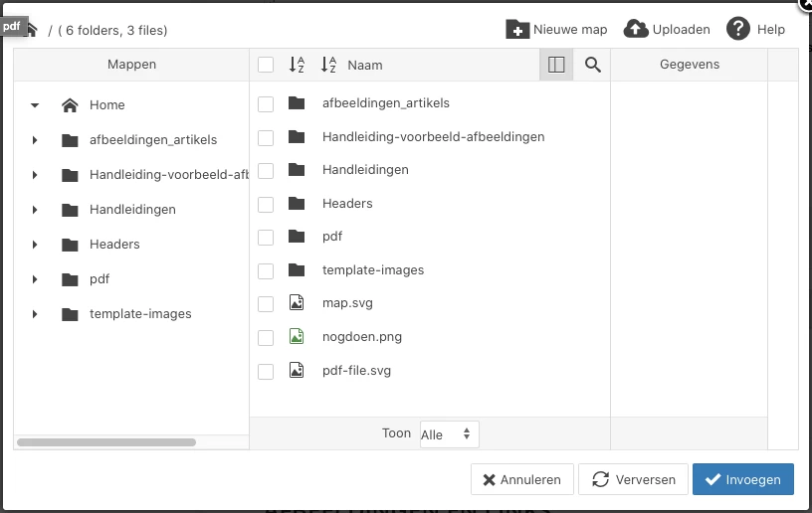Screen dimensions: 812x513
Task: Click the Nieuwe map folder-plus icon
Action: coord(517,30)
